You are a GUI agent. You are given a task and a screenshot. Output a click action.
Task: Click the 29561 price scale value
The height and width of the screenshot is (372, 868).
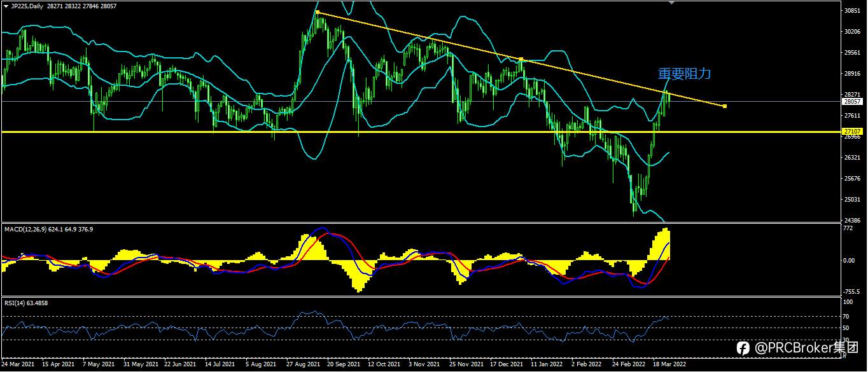852,53
